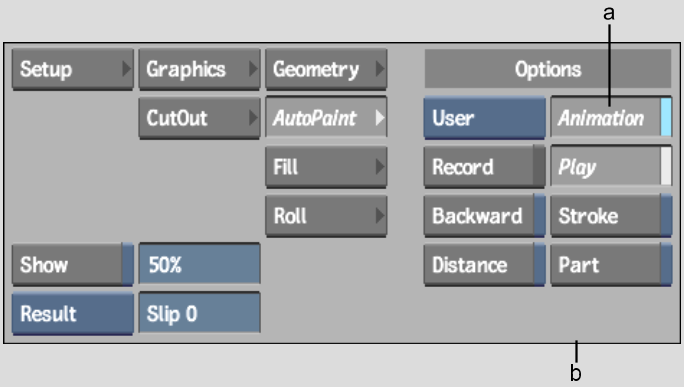This screenshot has width=684, height=387.
Task: Click the Result view button
Action: (73, 314)
